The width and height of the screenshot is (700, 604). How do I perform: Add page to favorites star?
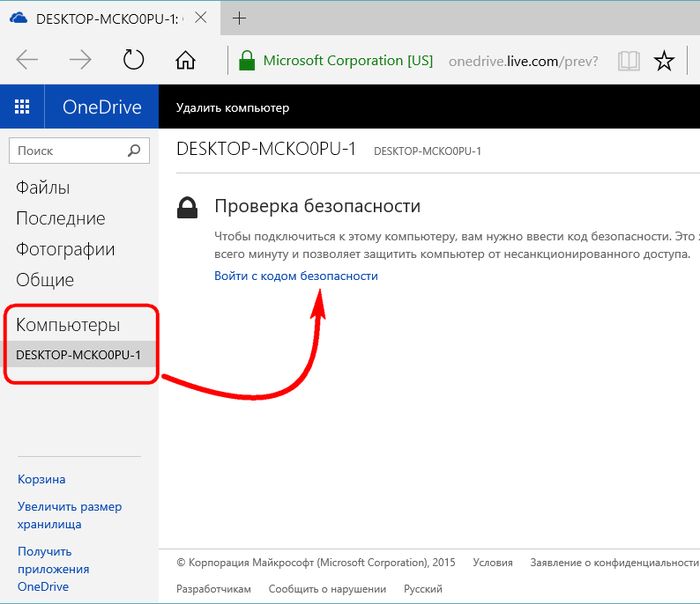click(x=664, y=61)
